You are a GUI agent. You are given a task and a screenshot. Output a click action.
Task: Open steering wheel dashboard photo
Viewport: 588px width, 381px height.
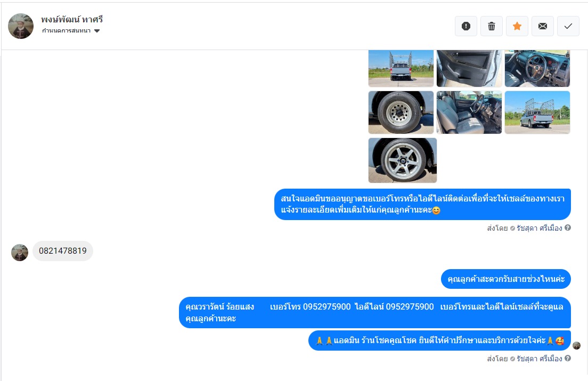click(537, 68)
